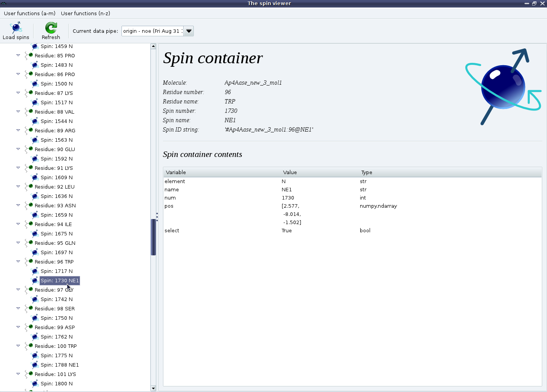Click the residue icon beside Residue: 90 GLU
Image resolution: width=547 pixels, height=392 pixels.
coord(29,150)
